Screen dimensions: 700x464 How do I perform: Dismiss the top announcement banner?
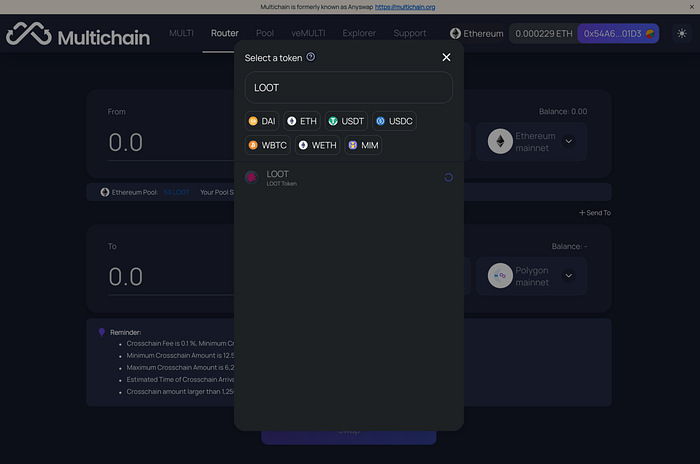691,7
